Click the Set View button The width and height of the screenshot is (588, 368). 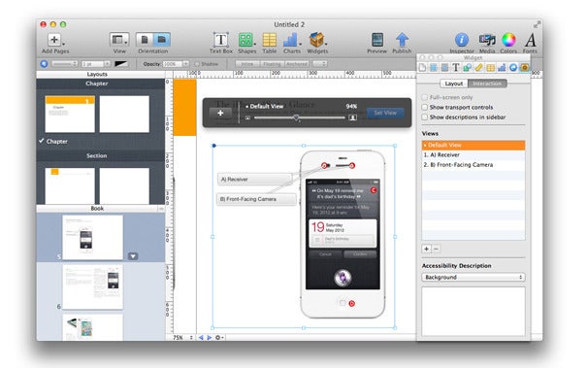[x=385, y=113]
